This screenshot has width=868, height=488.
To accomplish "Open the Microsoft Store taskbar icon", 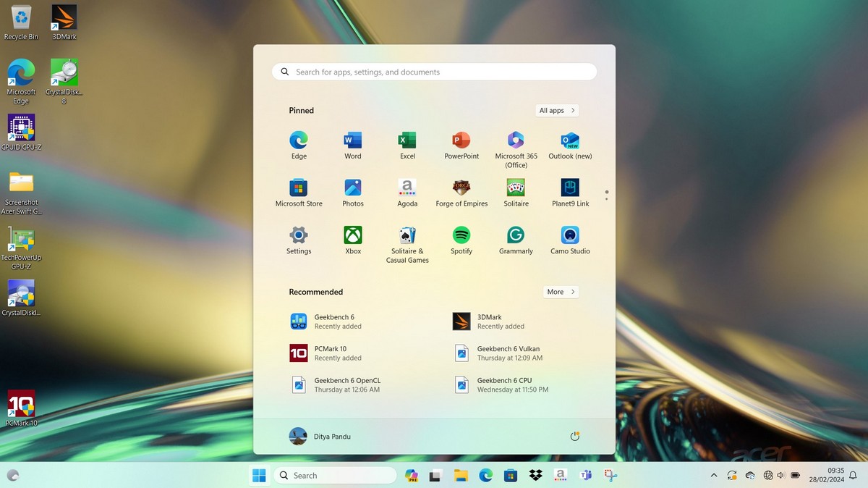I will tap(510, 476).
